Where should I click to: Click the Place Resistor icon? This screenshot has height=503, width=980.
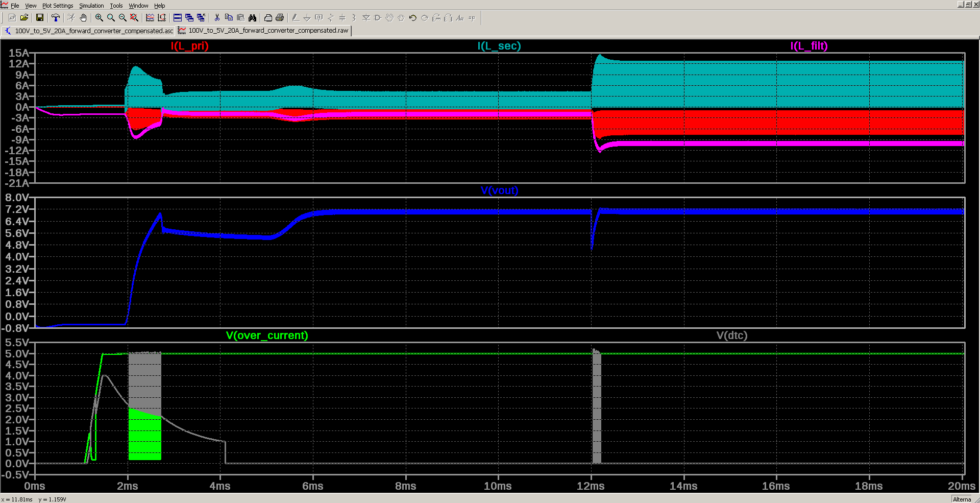click(331, 18)
